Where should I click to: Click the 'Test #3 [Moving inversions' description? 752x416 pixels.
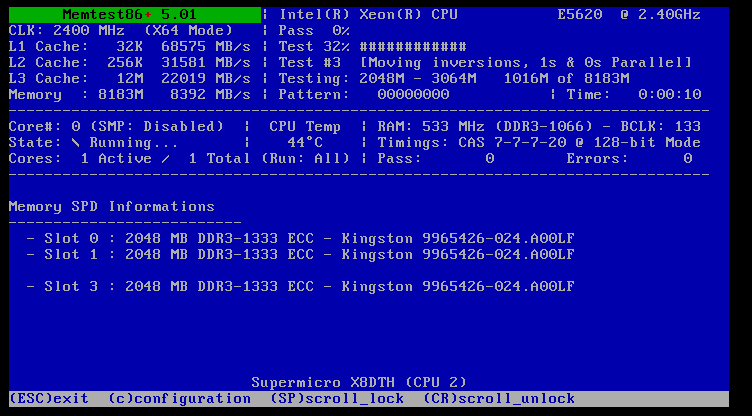pyautogui.click(x=485, y=62)
